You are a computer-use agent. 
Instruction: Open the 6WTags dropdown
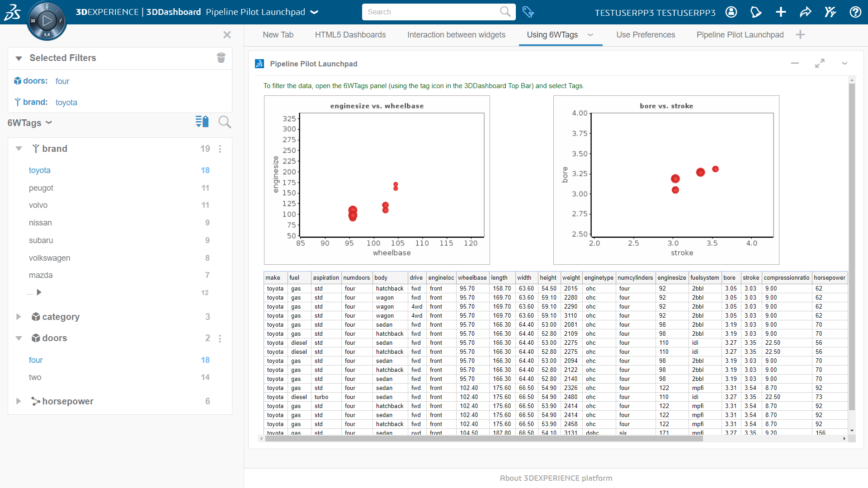pos(30,123)
